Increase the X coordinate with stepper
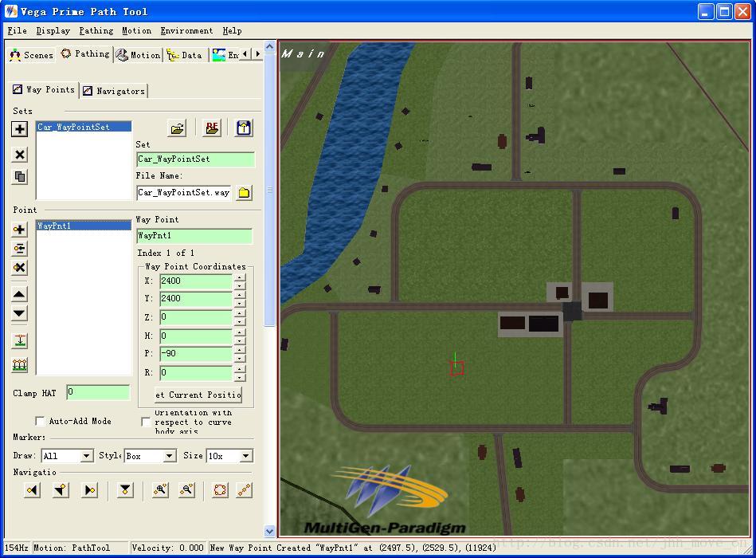756x558 pixels. (240, 277)
